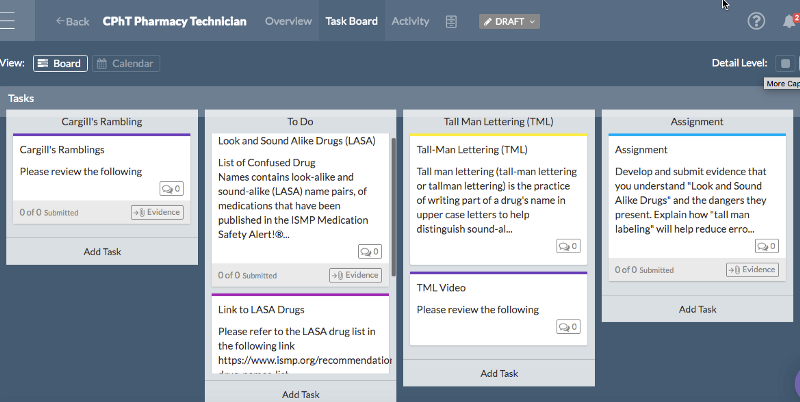Click Evidence button on Assignment card
This screenshot has width=800, height=402.
tap(752, 269)
